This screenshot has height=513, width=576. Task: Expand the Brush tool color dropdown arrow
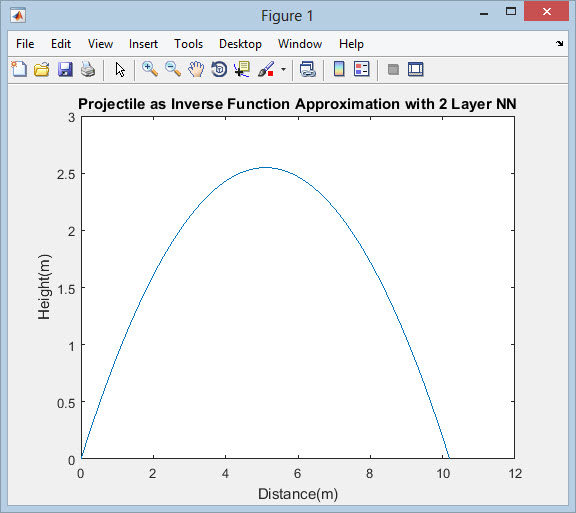point(283,69)
